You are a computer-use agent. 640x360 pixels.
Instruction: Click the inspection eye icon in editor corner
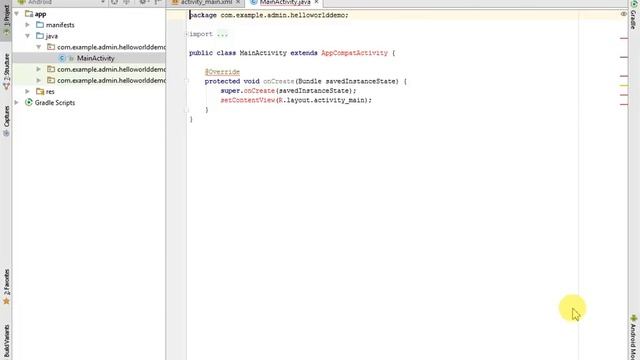(x=623, y=14)
